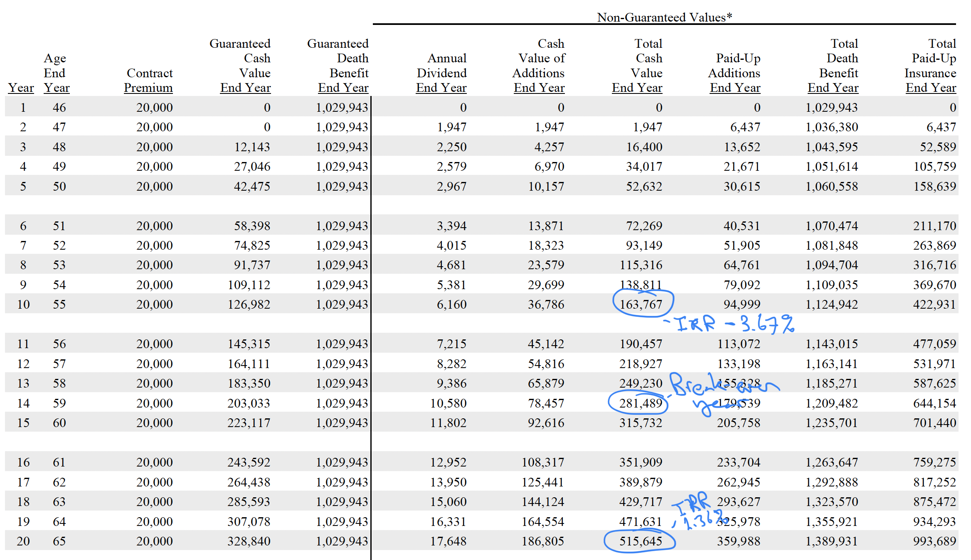The width and height of the screenshot is (971, 560).
Task: Click the Total Paid-Up Insurance End Year header
Action: (x=931, y=66)
